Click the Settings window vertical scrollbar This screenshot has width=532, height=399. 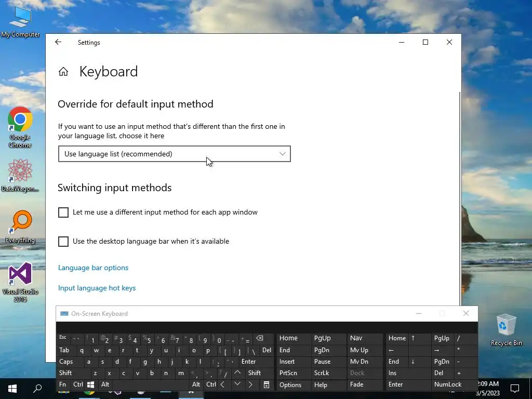pos(460,198)
